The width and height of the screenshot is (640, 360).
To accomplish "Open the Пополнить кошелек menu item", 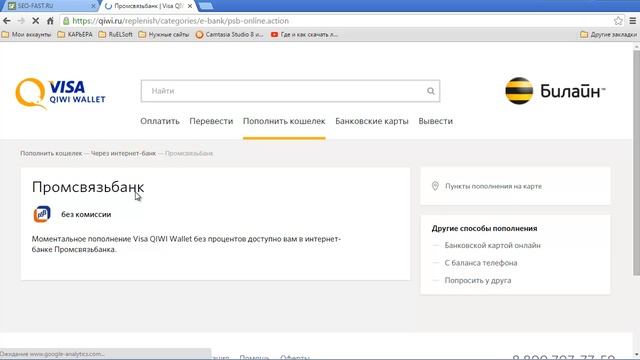I will pos(284,121).
